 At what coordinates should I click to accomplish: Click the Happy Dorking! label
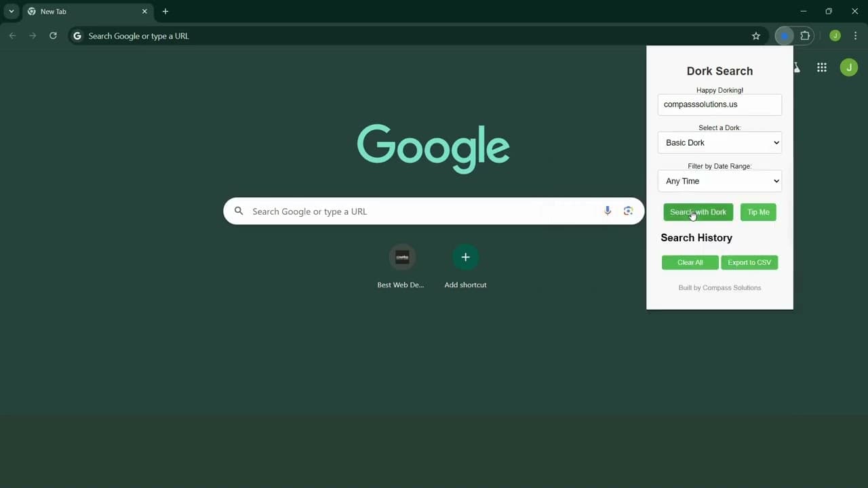coord(719,90)
